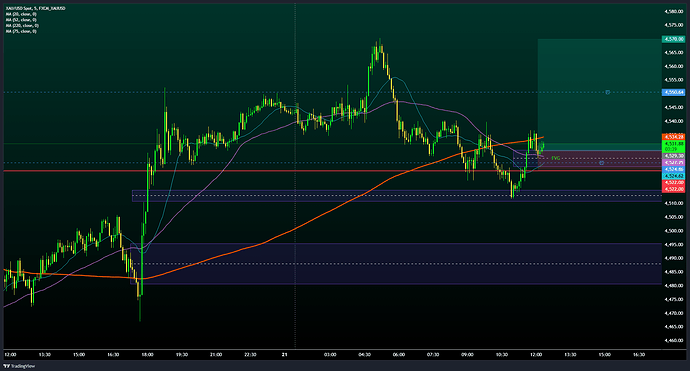This screenshot has width=690, height=371.
Task: Click the 10:30 time axis label
Action: point(502,355)
